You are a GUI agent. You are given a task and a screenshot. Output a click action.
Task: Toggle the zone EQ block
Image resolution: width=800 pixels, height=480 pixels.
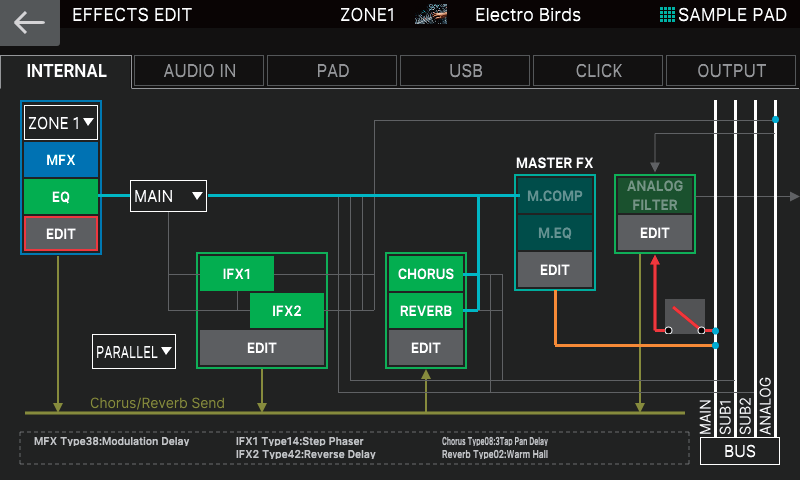coord(61,196)
